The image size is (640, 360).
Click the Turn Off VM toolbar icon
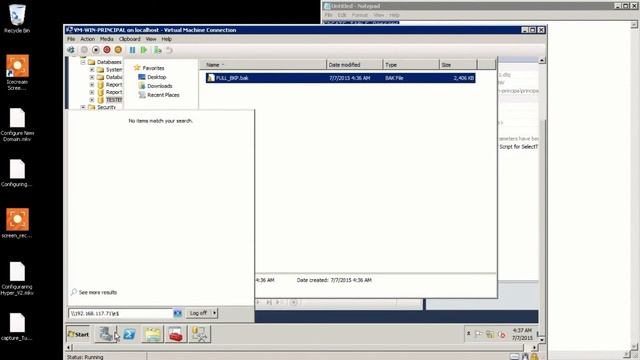click(x=96, y=50)
